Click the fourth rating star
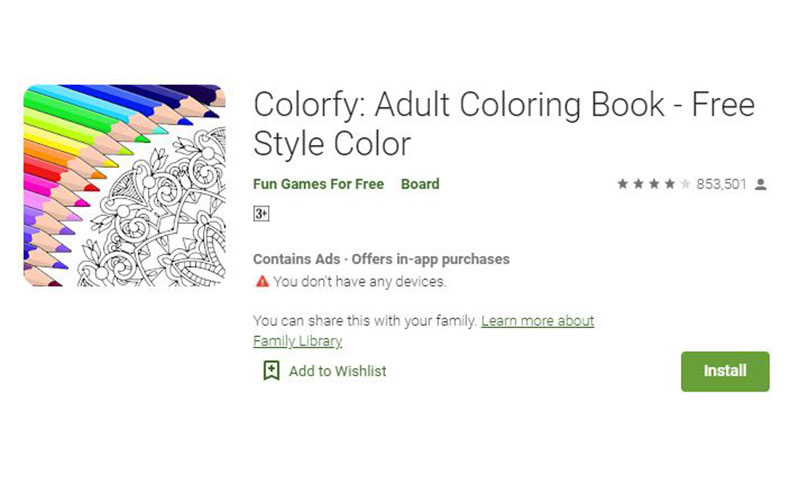Image resolution: width=800 pixels, height=500 pixels. click(x=670, y=184)
